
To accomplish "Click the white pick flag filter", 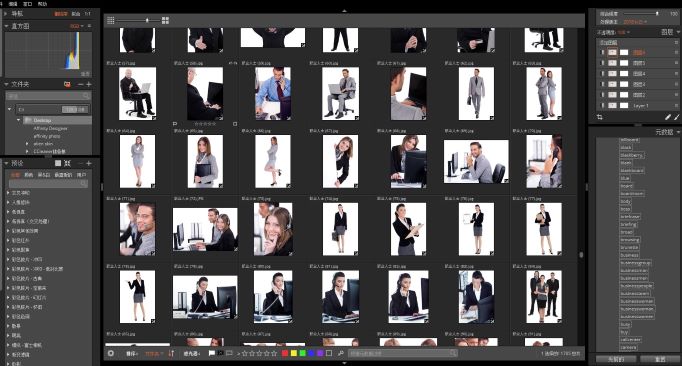I will 211,353.
